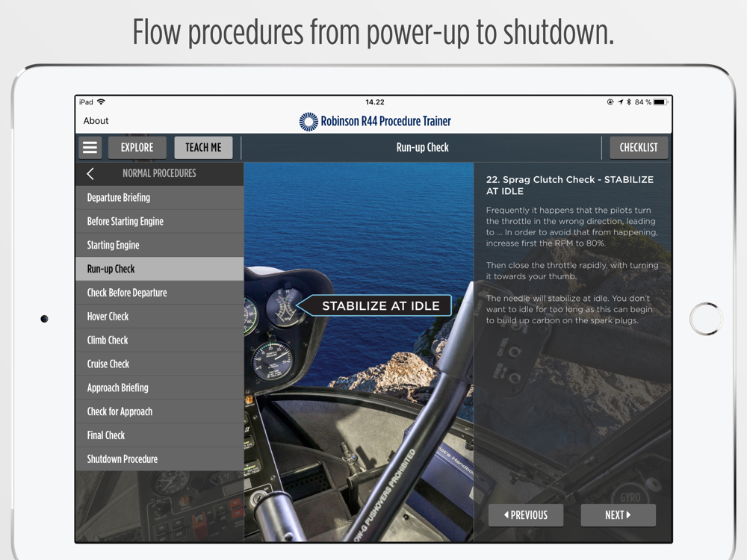Screen dimensions: 747x560
Task: Open the Checklist view
Action: pos(639,148)
